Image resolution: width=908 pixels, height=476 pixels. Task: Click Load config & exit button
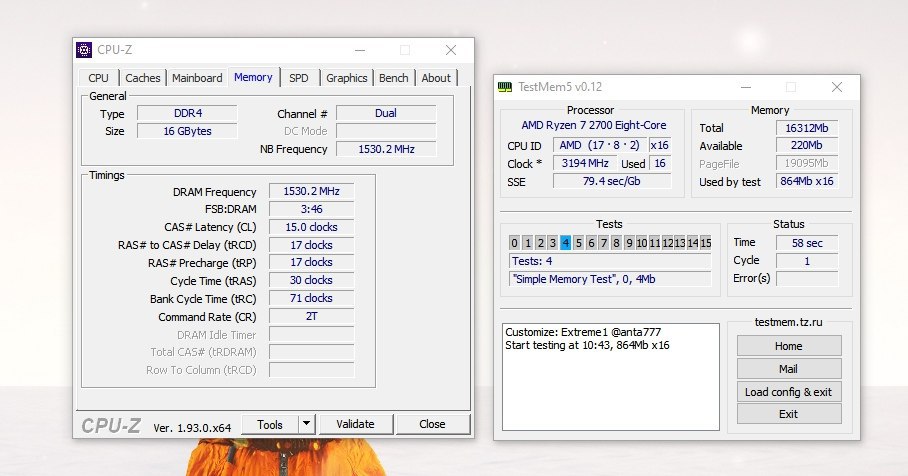[x=789, y=392]
